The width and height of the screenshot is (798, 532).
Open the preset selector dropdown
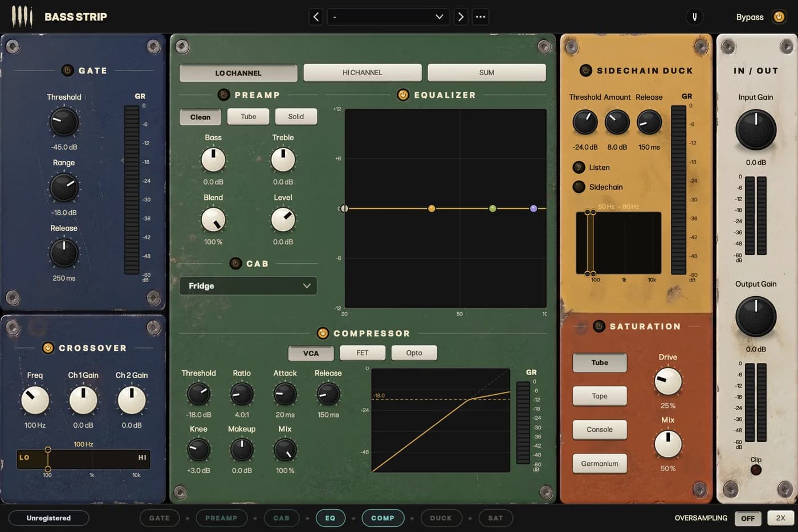(x=388, y=17)
